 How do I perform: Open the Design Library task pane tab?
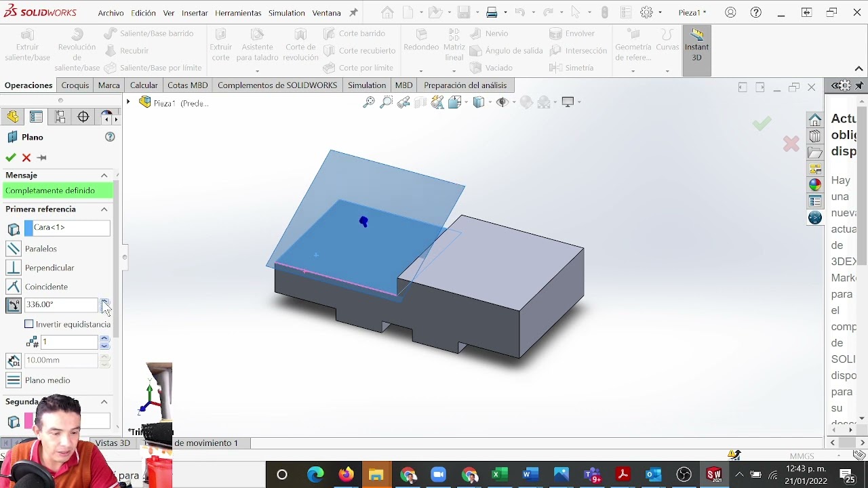click(x=815, y=136)
